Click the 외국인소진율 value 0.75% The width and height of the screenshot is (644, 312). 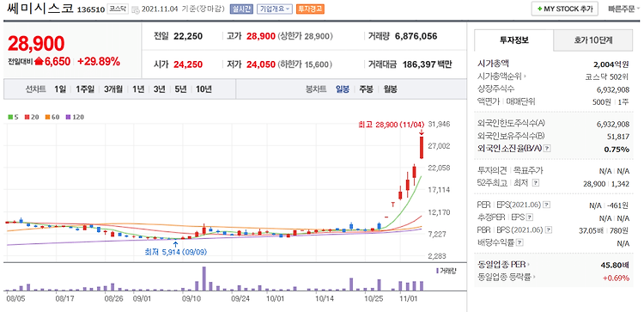(617, 150)
